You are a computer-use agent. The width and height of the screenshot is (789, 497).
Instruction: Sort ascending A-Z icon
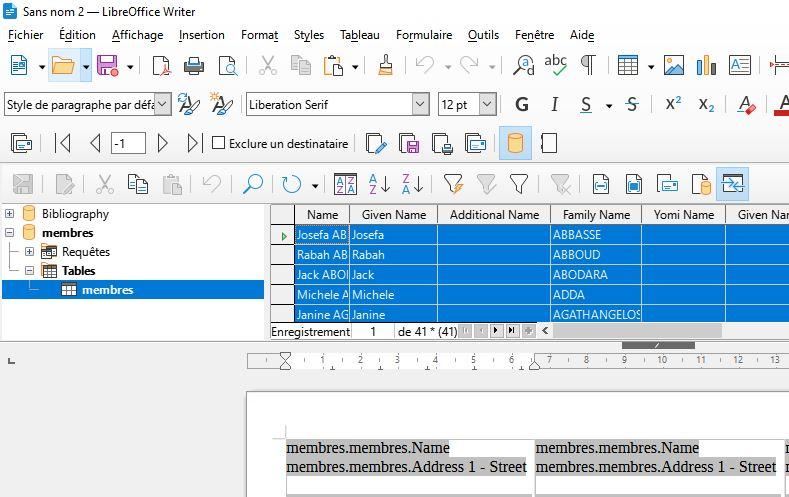click(379, 184)
